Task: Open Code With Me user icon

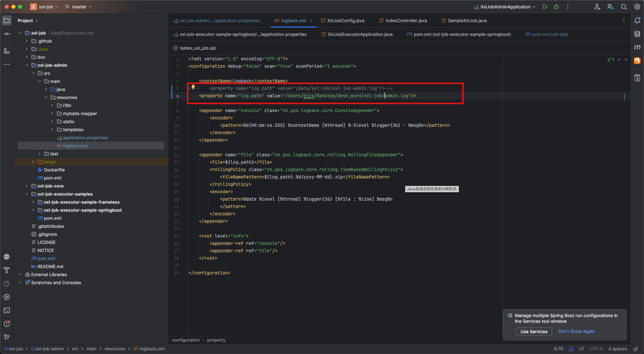Action: pos(597,7)
